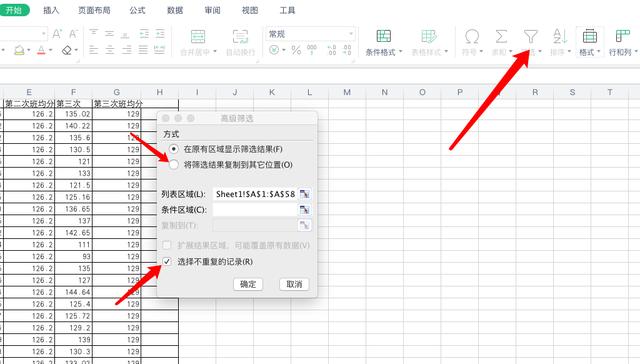Click the Sum sigma icon

click(501, 37)
